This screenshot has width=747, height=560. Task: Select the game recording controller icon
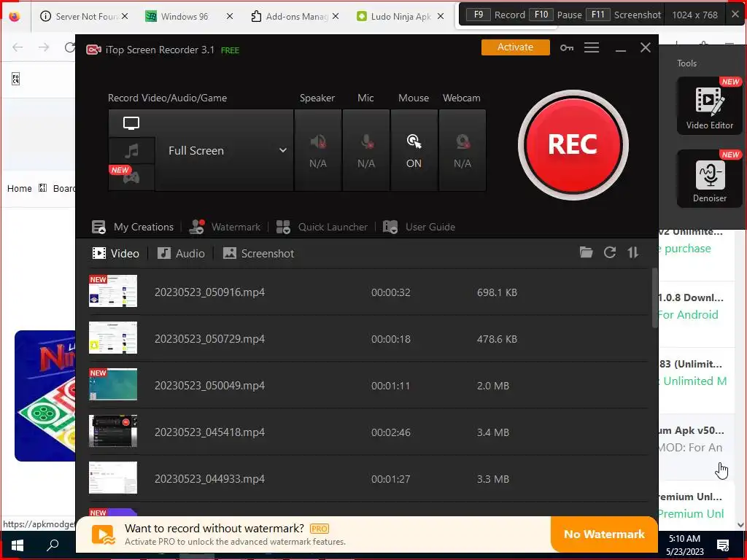point(131,178)
